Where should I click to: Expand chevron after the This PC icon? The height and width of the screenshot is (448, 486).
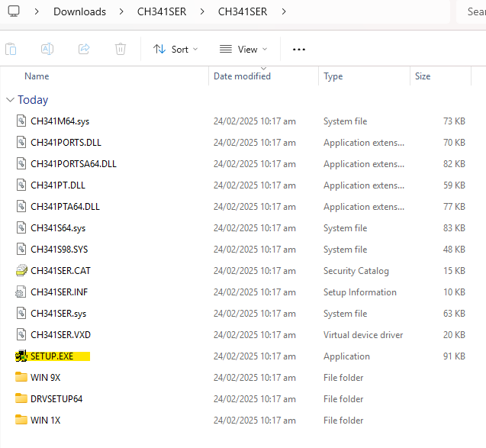[x=37, y=11]
